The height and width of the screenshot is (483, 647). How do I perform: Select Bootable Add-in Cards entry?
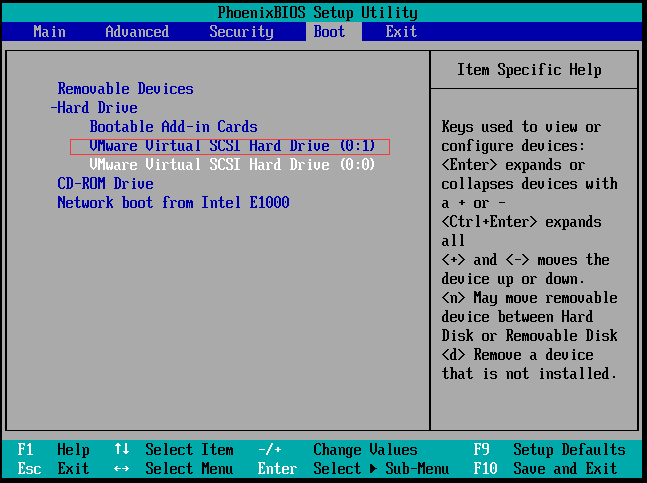(x=173, y=127)
